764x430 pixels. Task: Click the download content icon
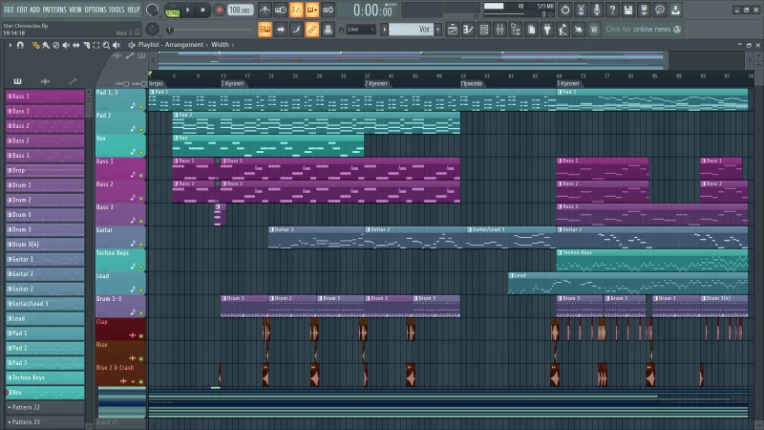pos(675,10)
